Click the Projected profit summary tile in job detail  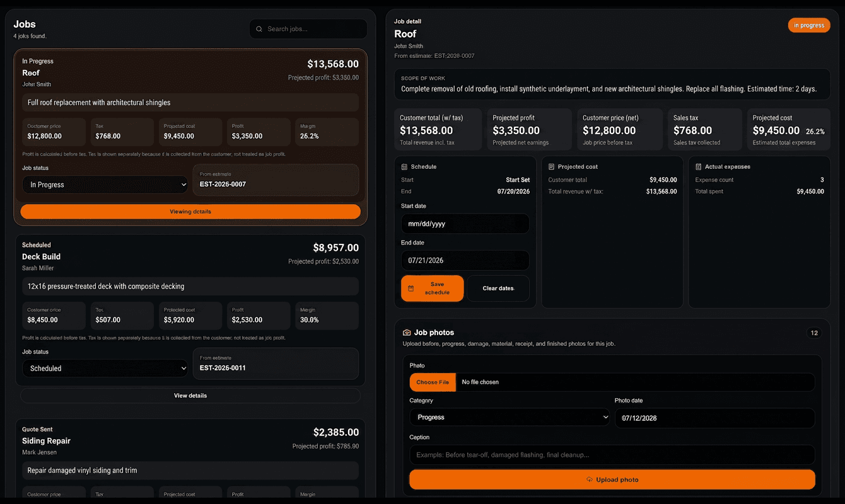[530, 129]
